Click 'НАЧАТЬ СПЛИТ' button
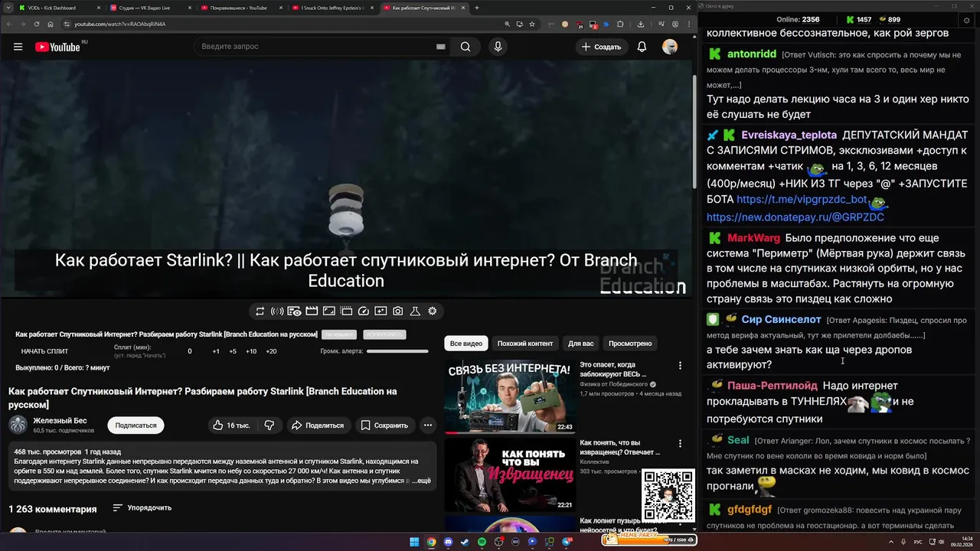Screen dimensions: 980x551 click(x=44, y=351)
